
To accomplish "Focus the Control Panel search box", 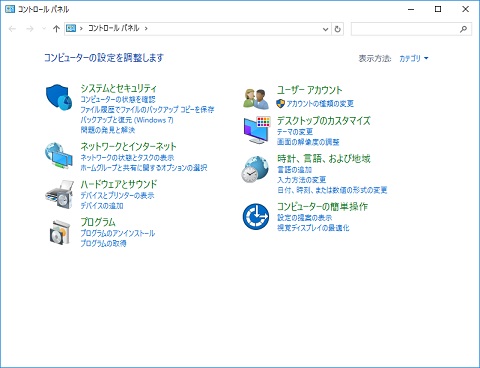I will [411, 29].
